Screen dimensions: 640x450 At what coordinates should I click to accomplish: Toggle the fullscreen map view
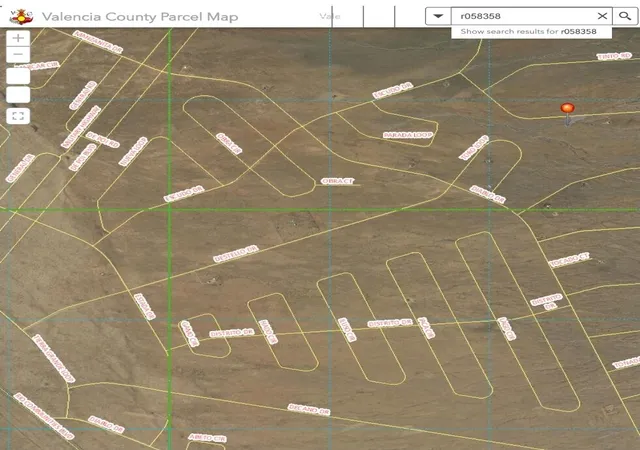(x=18, y=116)
